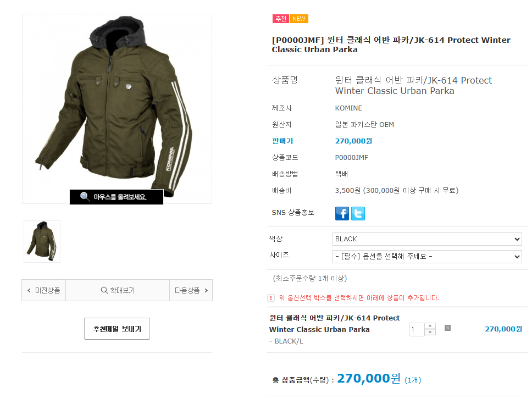Increase quantity with up arrow
The image size is (532, 404).
point(430,326)
